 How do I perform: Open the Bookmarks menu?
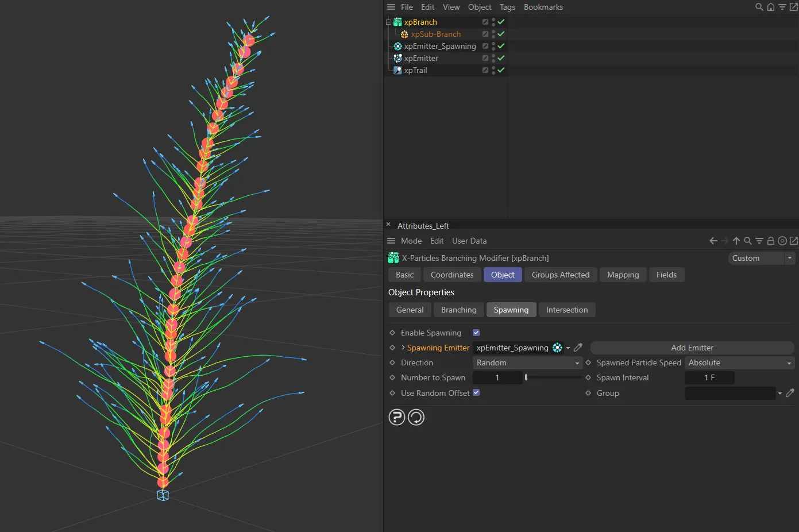542,7
